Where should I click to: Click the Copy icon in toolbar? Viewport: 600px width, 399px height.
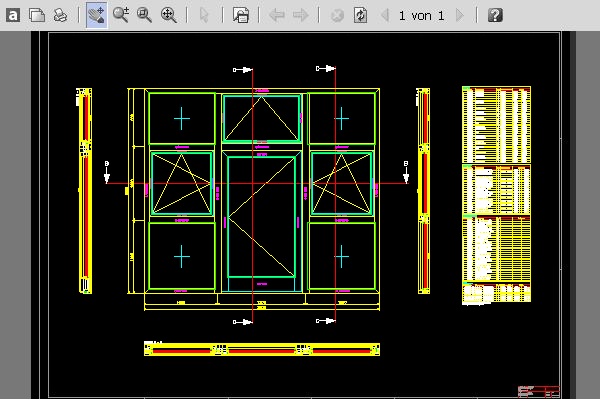click(37, 16)
